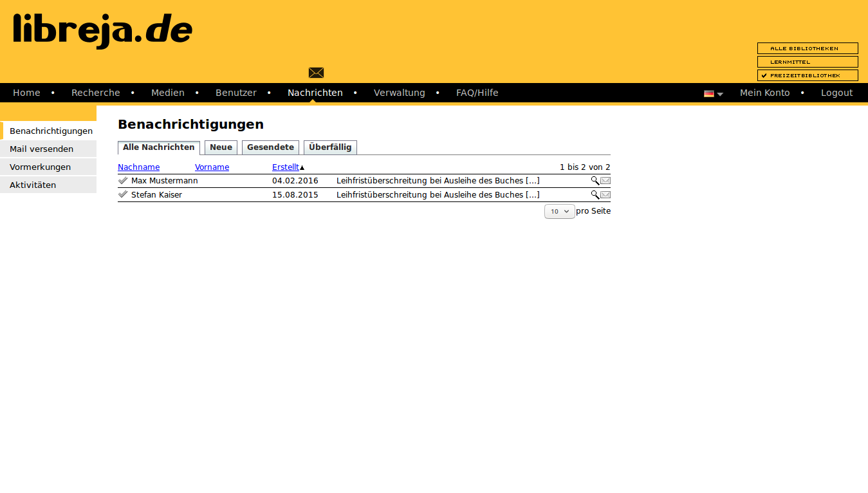Toggle the Freizeitbibliothek library filter
The height and width of the screenshot is (493, 868).
point(808,75)
